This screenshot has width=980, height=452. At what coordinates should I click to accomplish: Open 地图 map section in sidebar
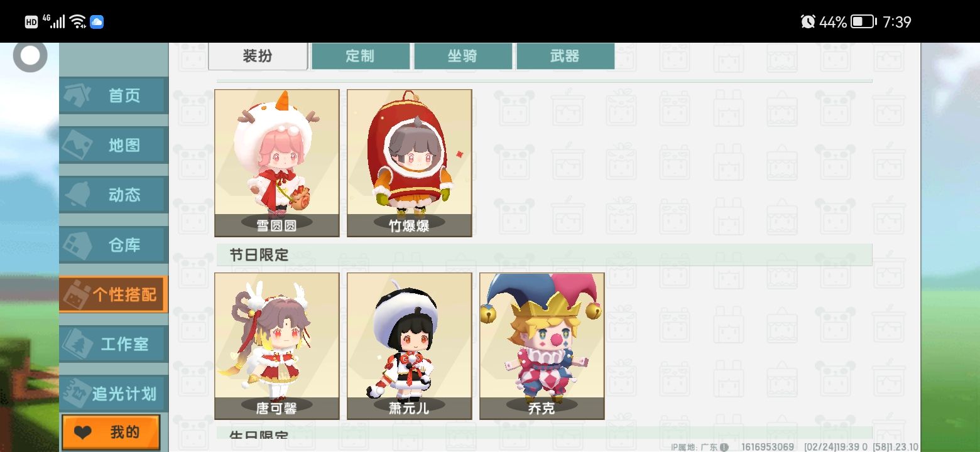point(114,145)
